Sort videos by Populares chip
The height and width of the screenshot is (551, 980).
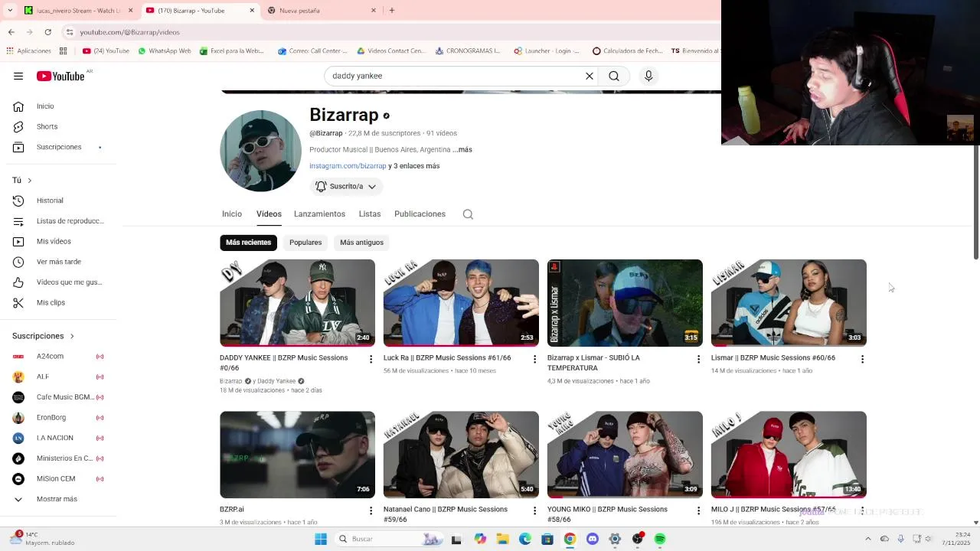pos(305,243)
